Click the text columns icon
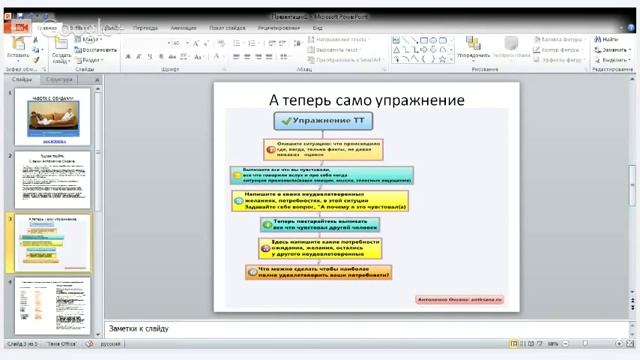 pyautogui.click(x=284, y=57)
